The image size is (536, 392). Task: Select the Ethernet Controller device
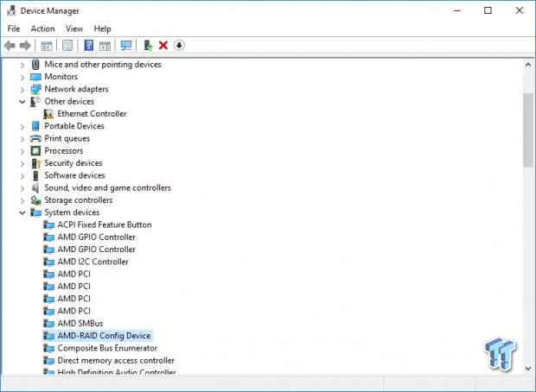tap(92, 114)
